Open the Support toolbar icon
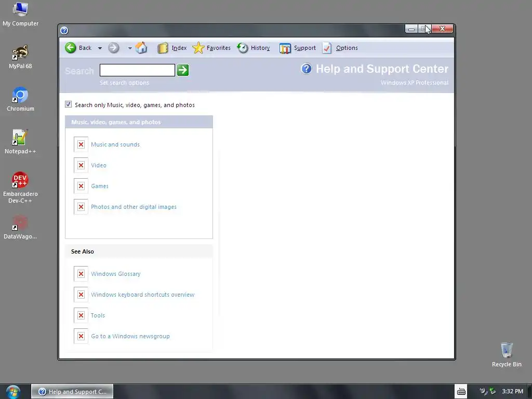This screenshot has height=399, width=532. [x=285, y=48]
